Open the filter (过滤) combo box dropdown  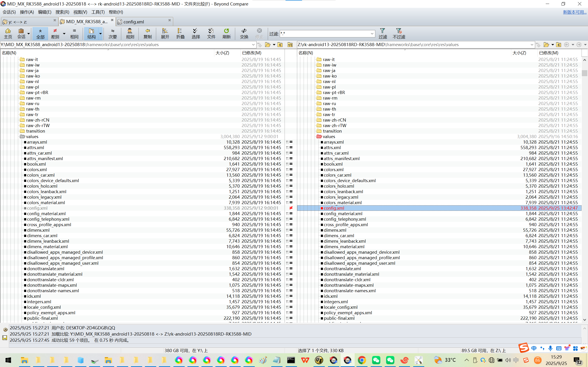(x=372, y=33)
